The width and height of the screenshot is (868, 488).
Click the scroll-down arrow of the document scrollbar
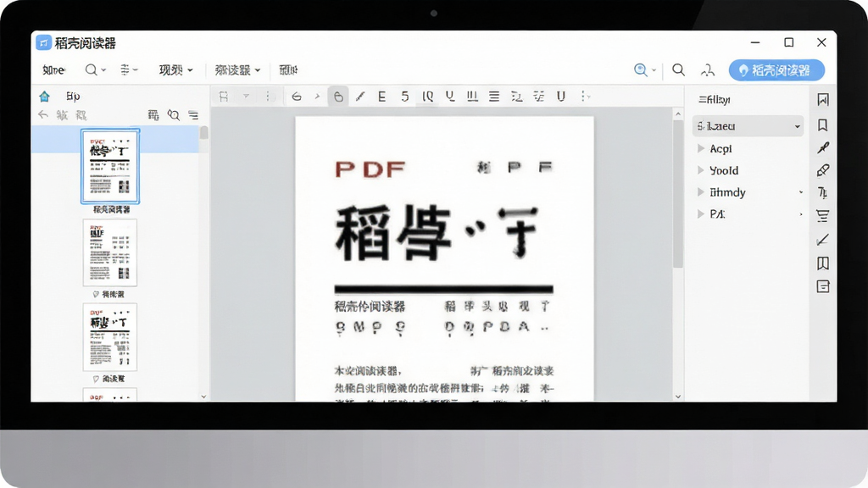[678, 396]
